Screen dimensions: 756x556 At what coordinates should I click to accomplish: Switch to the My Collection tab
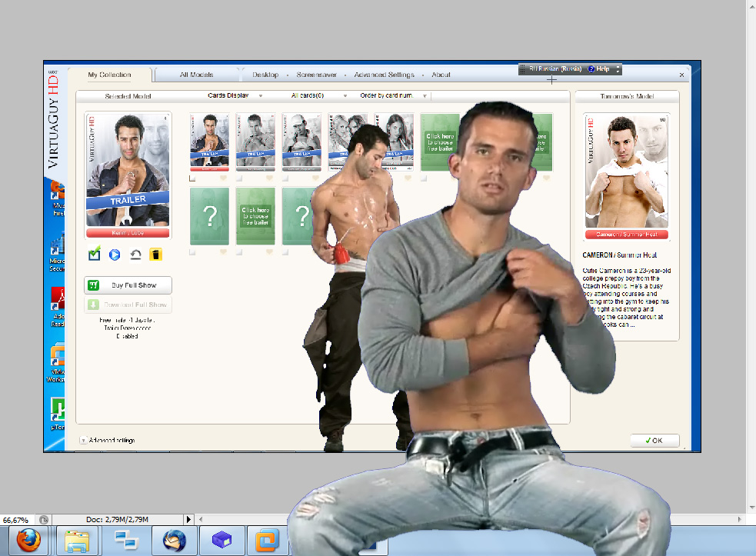[x=109, y=75]
